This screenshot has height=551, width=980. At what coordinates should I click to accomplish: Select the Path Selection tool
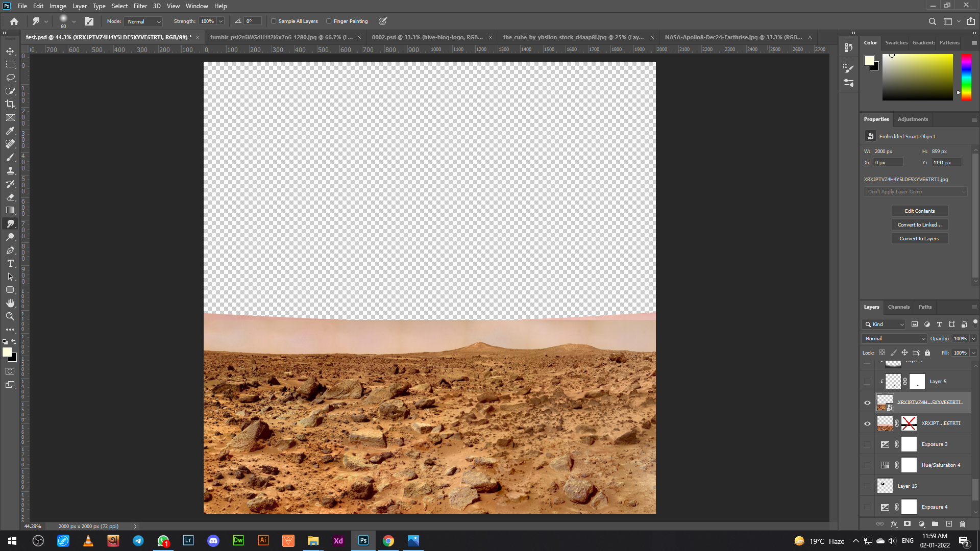click(x=10, y=277)
